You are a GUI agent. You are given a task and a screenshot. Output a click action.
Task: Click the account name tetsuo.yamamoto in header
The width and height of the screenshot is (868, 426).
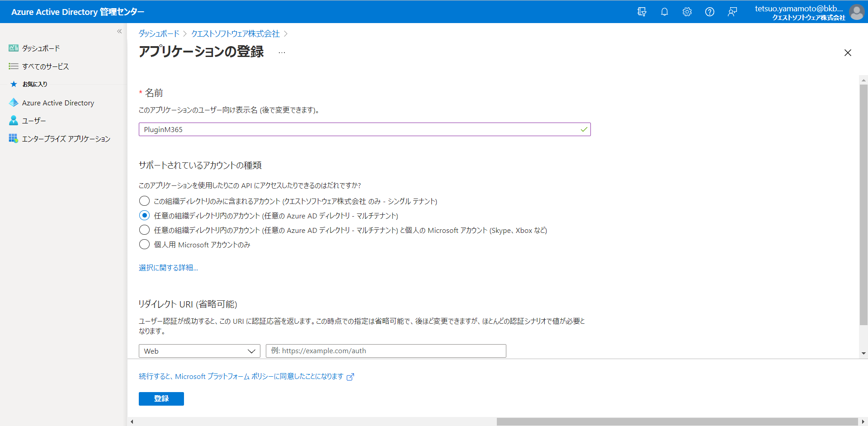pyautogui.click(x=799, y=8)
